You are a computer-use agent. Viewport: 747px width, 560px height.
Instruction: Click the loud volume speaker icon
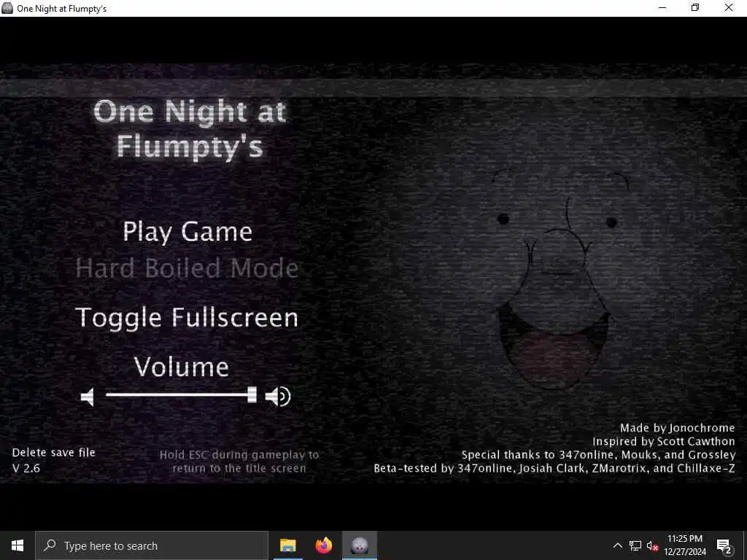click(x=278, y=396)
